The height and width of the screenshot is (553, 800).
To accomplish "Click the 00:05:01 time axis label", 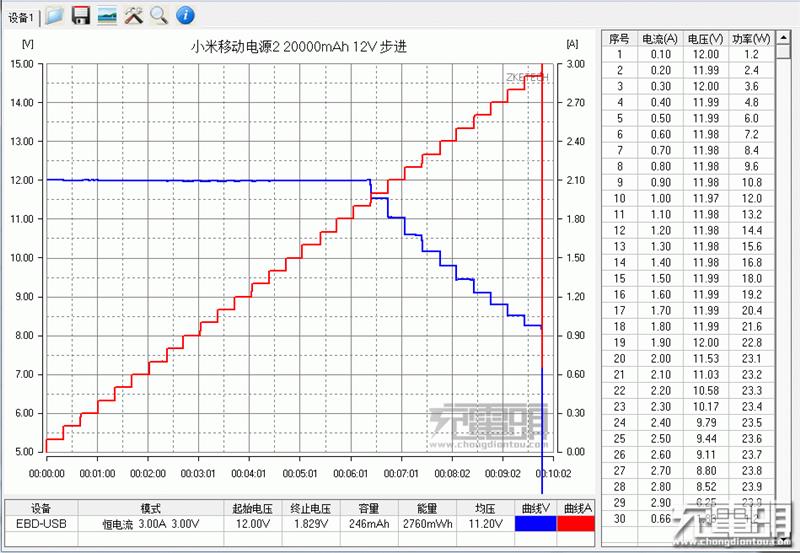I will [x=299, y=474].
